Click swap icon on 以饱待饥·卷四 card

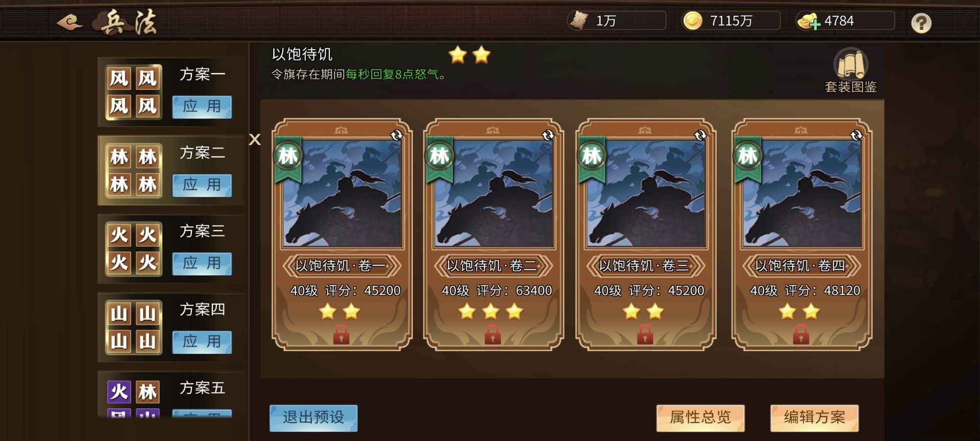(x=856, y=135)
